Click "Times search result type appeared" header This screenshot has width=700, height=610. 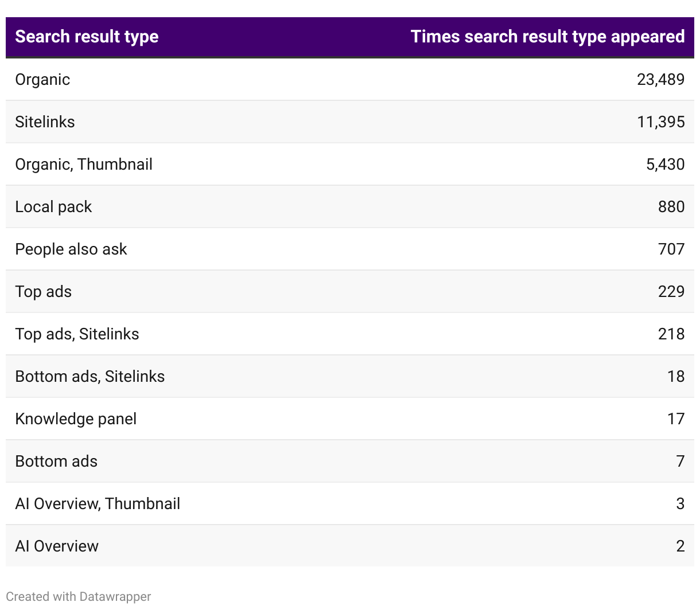pyautogui.click(x=547, y=37)
